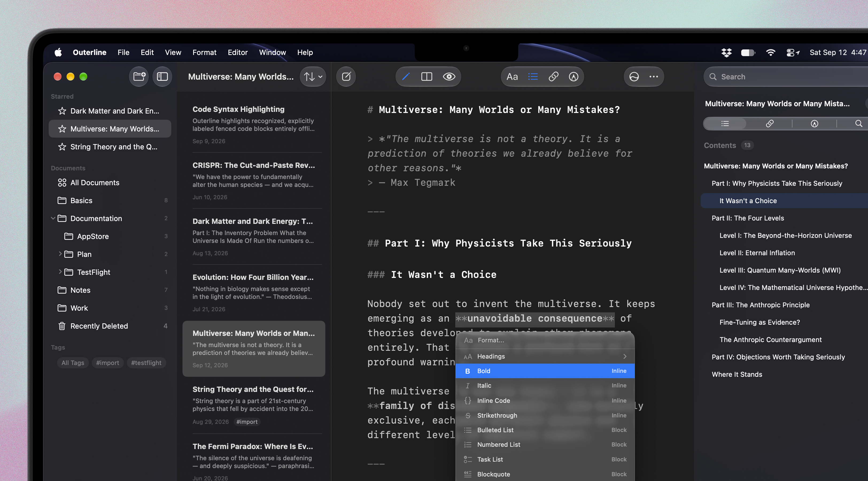Click the #import tag button

pos(107,363)
